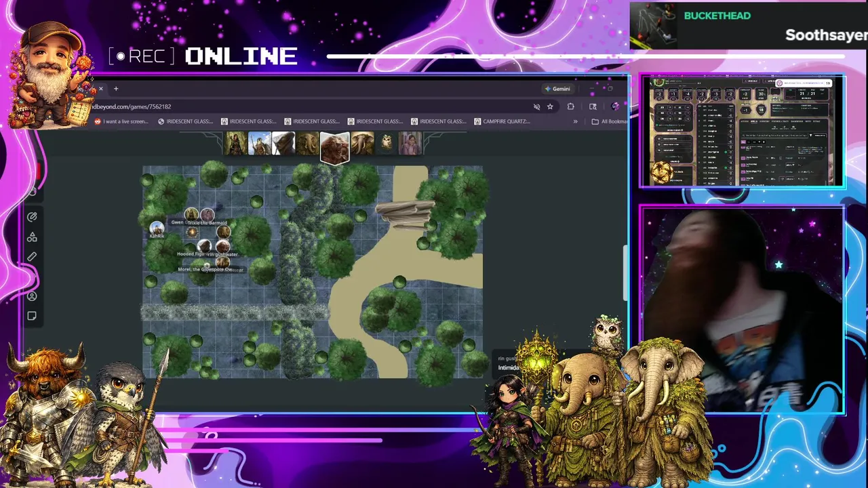The height and width of the screenshot is (488, 868).
Task: Open the tab search icon
Action: 593,106
